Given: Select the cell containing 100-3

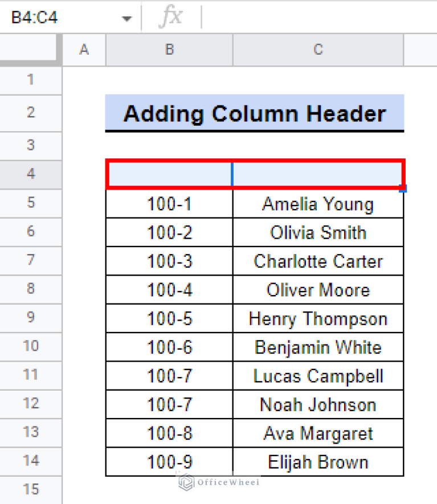Looking at the screenshot, I should pos(169,261).
